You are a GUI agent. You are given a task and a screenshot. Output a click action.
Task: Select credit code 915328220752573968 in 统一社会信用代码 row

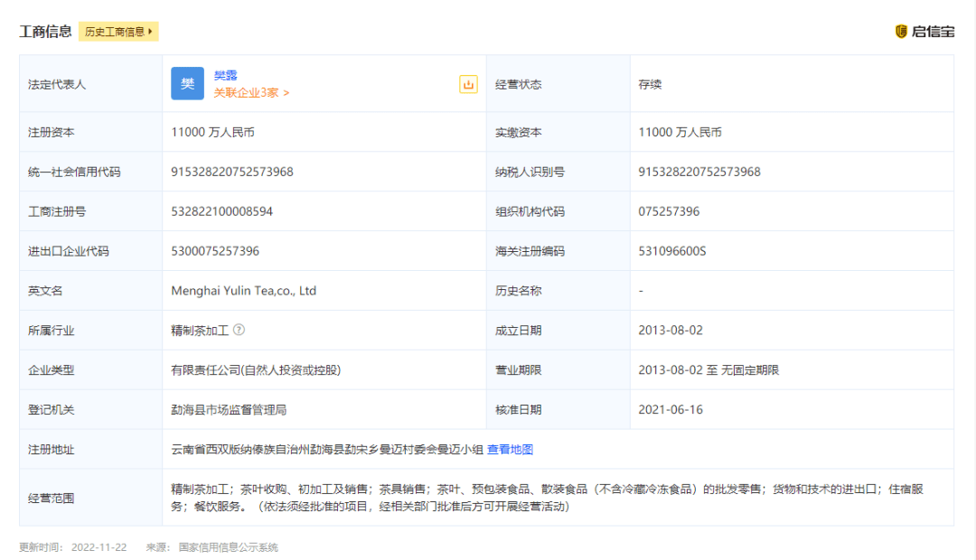[x=232, y=172]
